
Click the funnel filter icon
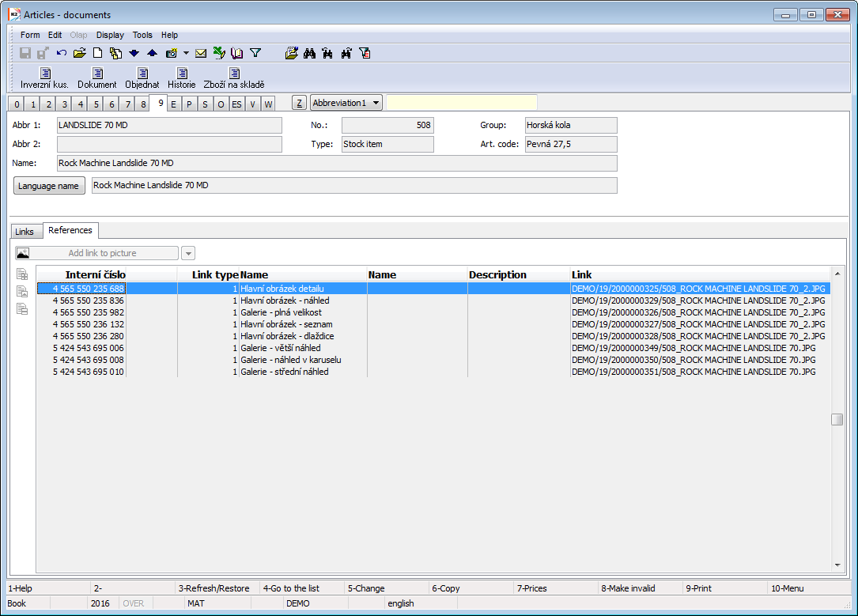click(255, 53)
